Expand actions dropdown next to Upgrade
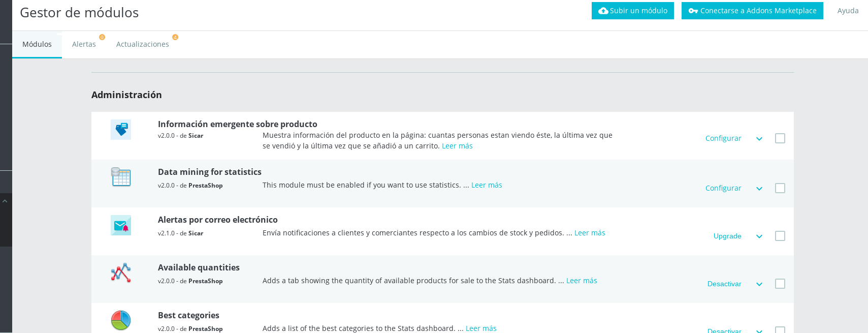The image size is (868, 333). [759, 236]
